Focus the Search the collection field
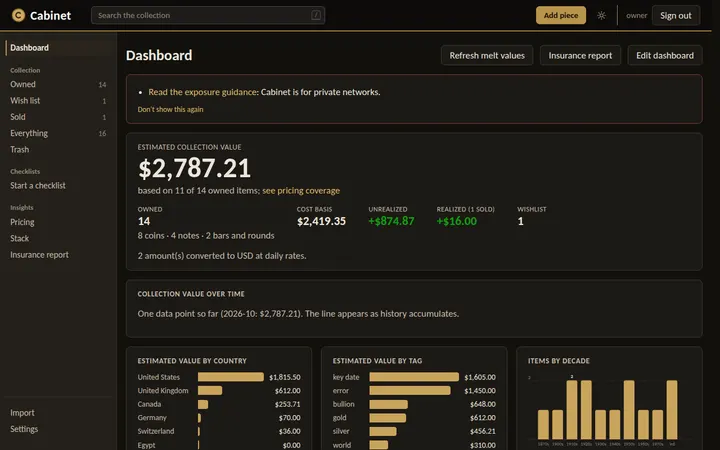Image resolution: width=720 pixels, height=450 pixels. click(208, 15)
